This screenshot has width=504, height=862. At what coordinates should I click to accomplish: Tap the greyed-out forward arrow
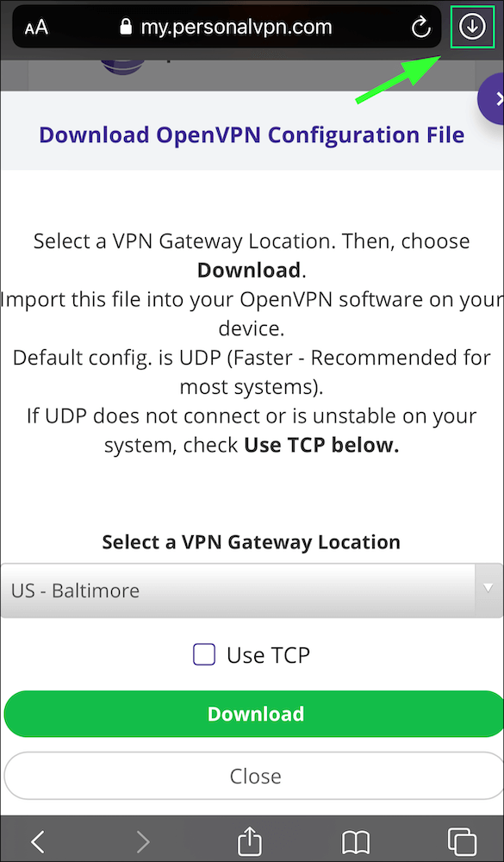tap(143, 840)
